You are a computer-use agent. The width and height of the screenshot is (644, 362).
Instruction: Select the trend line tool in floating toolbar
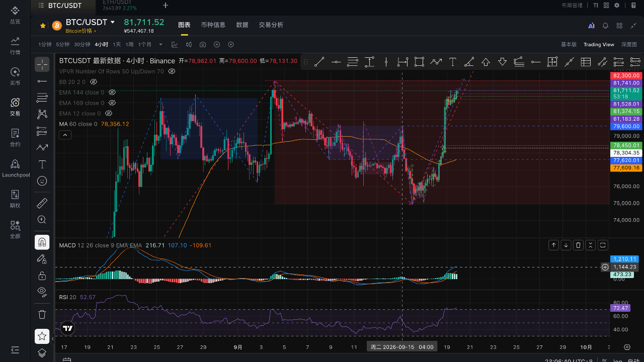319,62
